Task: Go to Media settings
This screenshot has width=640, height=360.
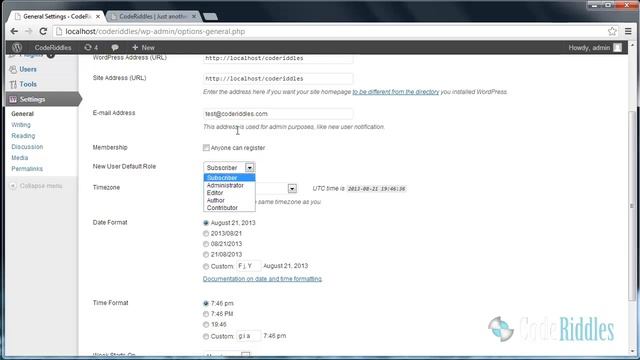Action: [x=20, y=158]
